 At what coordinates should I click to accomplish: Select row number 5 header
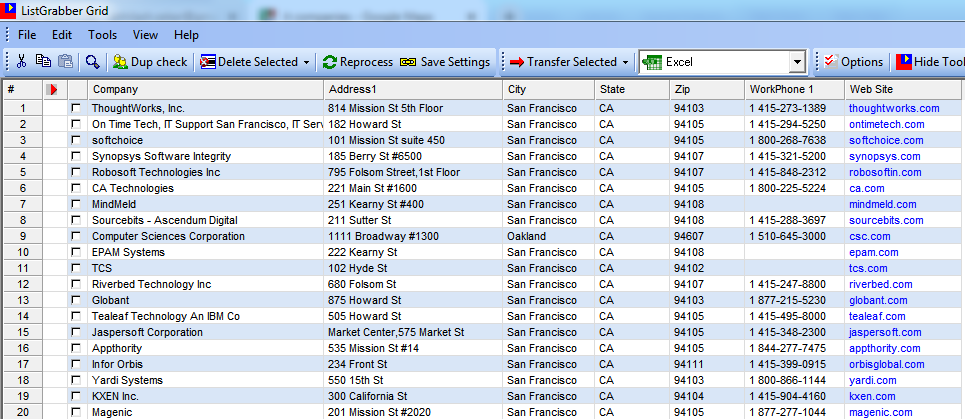tap(23, 172)
